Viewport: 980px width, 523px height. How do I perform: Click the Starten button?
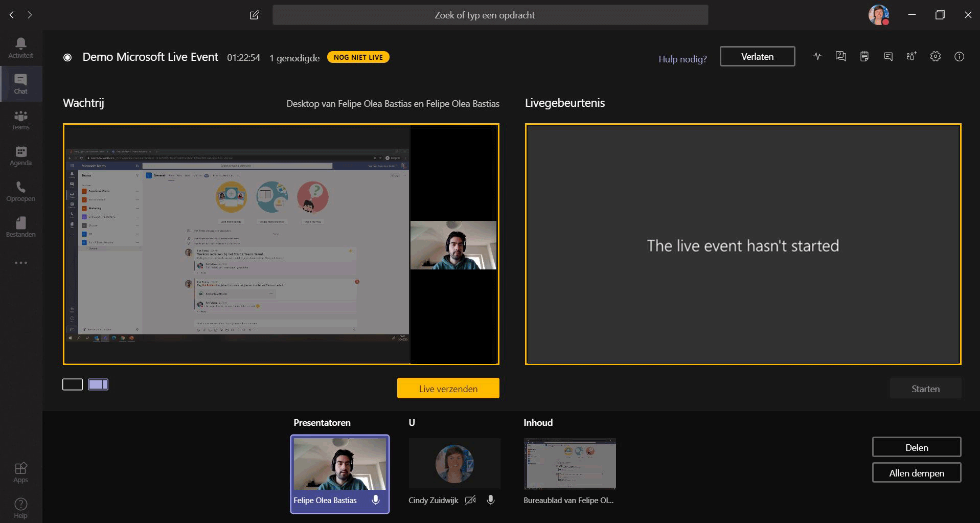[x=925, y=389]
